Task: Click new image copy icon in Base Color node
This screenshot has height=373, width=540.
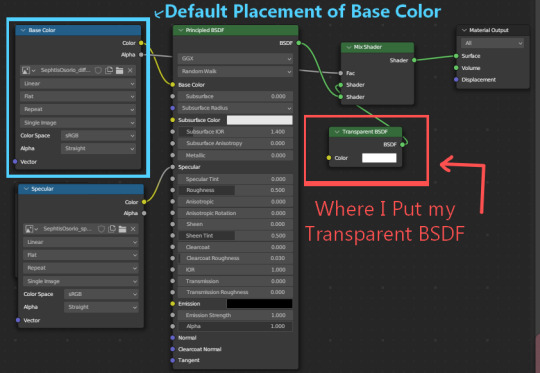Action: pos(109,70)
